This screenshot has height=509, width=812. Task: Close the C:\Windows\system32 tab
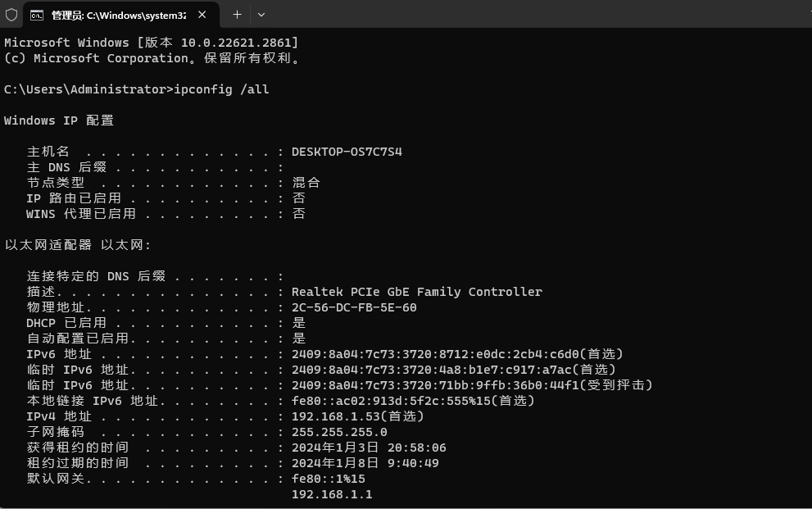(x=202, y=15)
